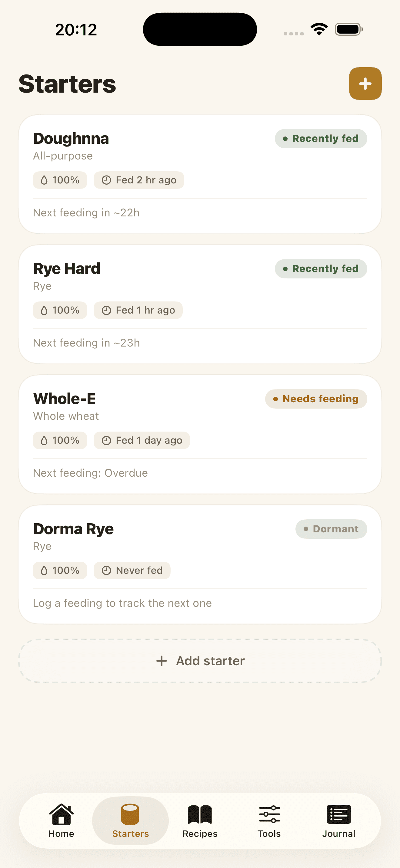This screenshot has height=868, width=400.
Task: Tap Next feeding: Overdue text
Action: pyautogui.click(x=90, y=473)
